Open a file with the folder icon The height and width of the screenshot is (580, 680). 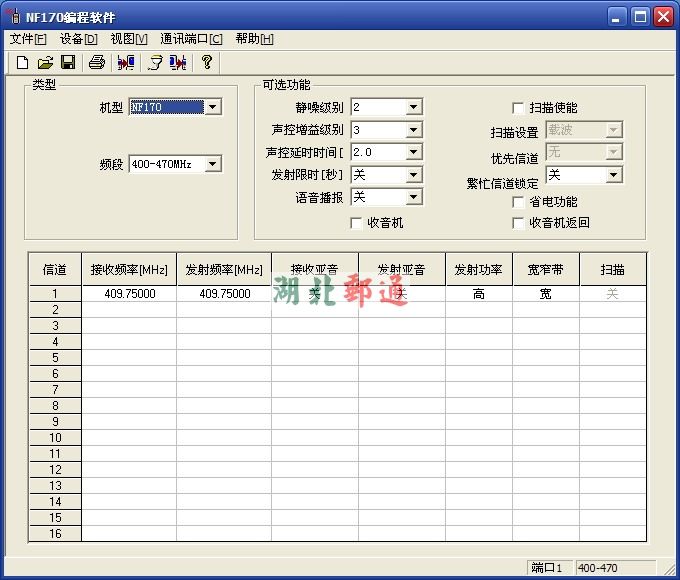click(45, 62)
